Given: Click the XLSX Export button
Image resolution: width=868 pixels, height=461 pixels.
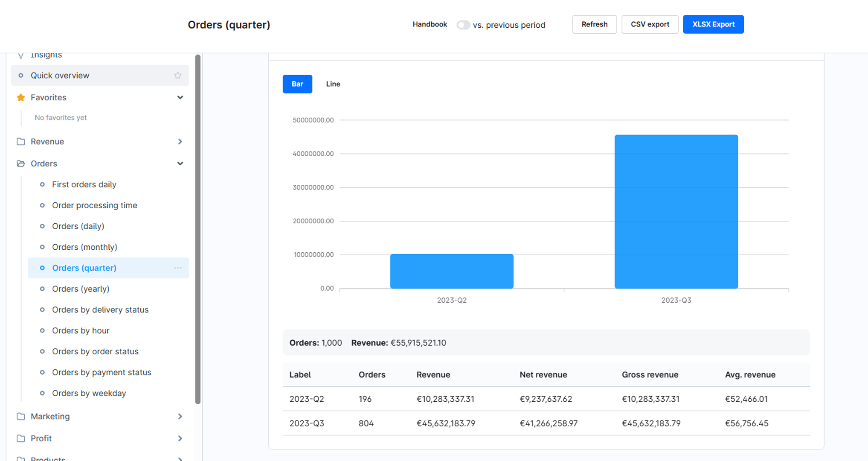Looking at the screenshot, I should point(714,24).
